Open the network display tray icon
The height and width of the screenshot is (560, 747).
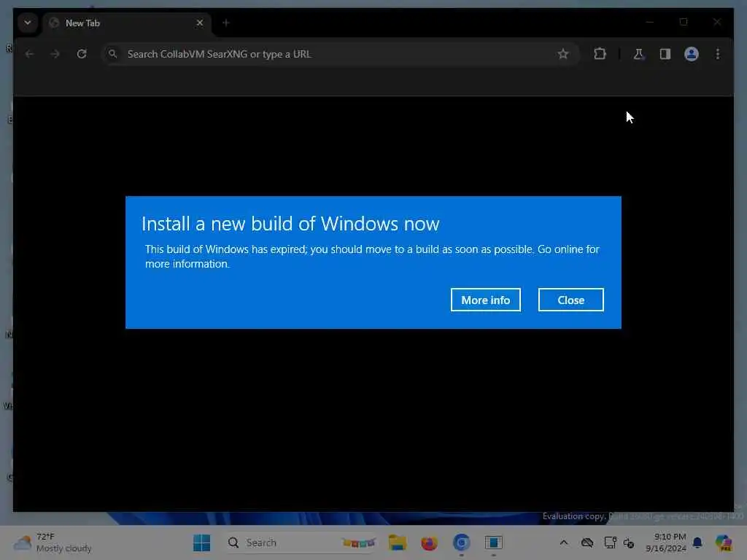click(610, 542)
